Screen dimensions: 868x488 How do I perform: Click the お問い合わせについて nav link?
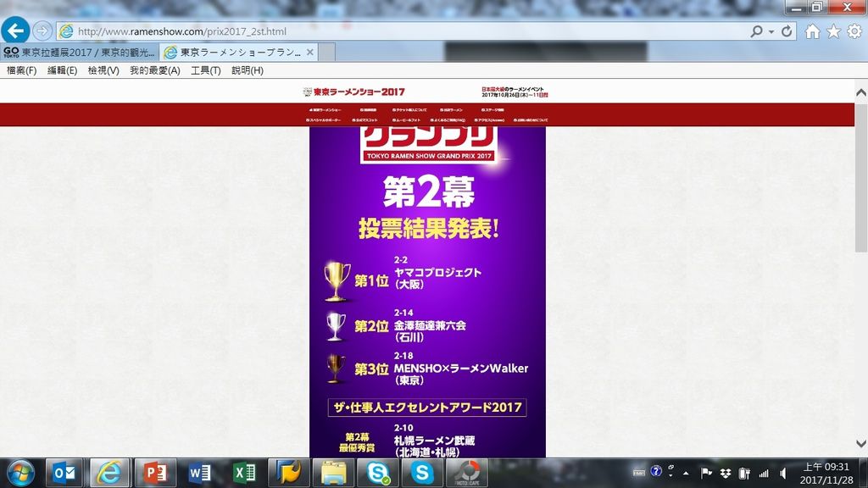(x=531, y=120)
